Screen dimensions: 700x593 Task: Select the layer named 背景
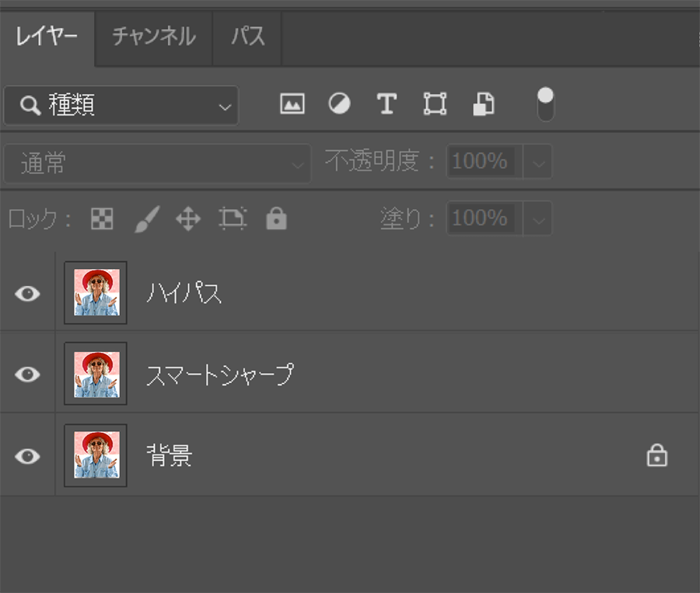click(x=170, y=455)
